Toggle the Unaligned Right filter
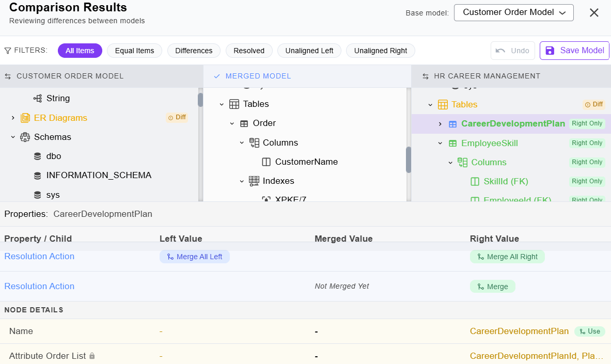Screen dimensions: 611x364 381,51
